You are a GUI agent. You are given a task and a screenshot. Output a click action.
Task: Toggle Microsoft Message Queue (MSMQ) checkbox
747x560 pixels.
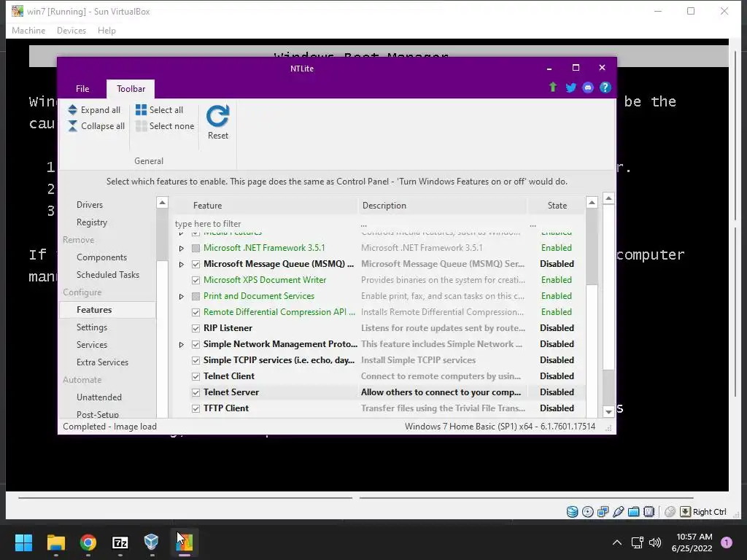tap(196, 264)
